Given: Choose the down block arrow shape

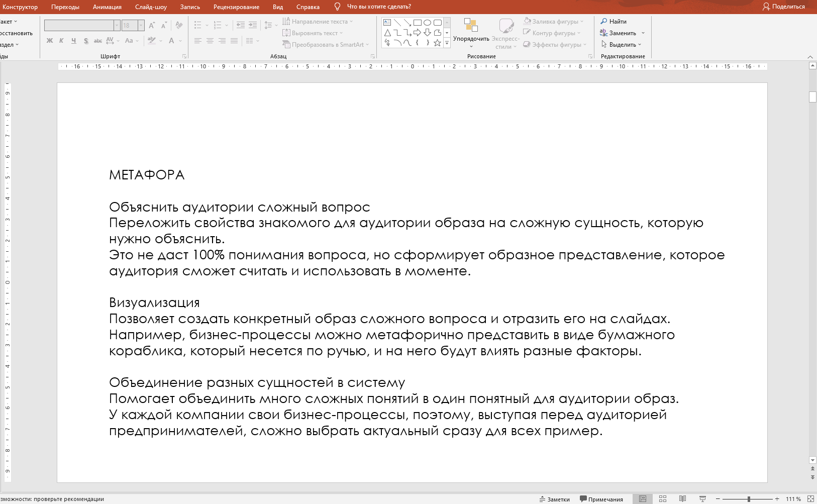Looking at the screenshot, I should click(427, 33).
